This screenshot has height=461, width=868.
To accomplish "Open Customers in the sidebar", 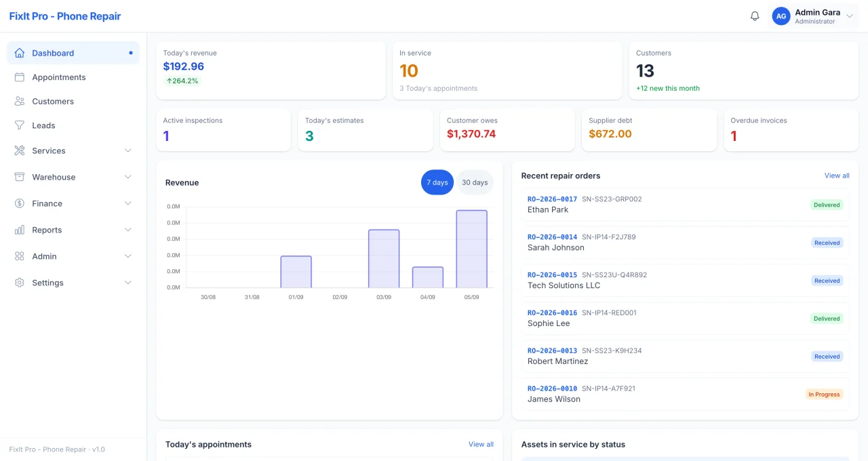I will [x=73, y=101].
